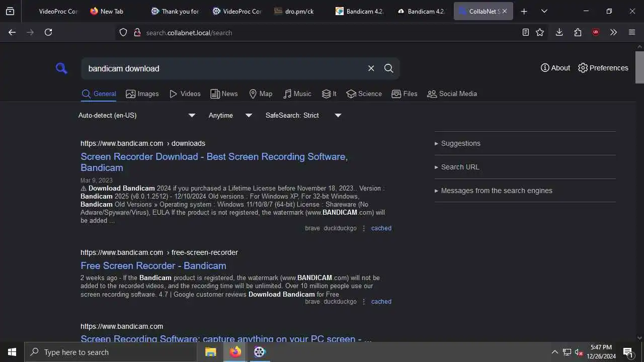The image size is (644, 362).
Task: Open VideoProc app in the taskbar
Action: coord(260,352)
